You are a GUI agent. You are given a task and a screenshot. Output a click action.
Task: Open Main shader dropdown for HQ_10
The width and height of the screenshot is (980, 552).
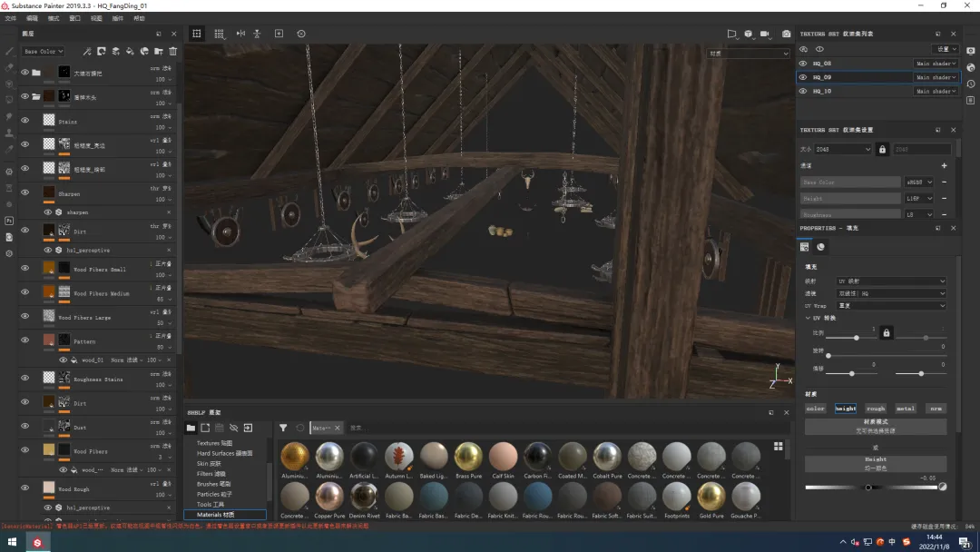pyautogui.click(x=936, y=91)
